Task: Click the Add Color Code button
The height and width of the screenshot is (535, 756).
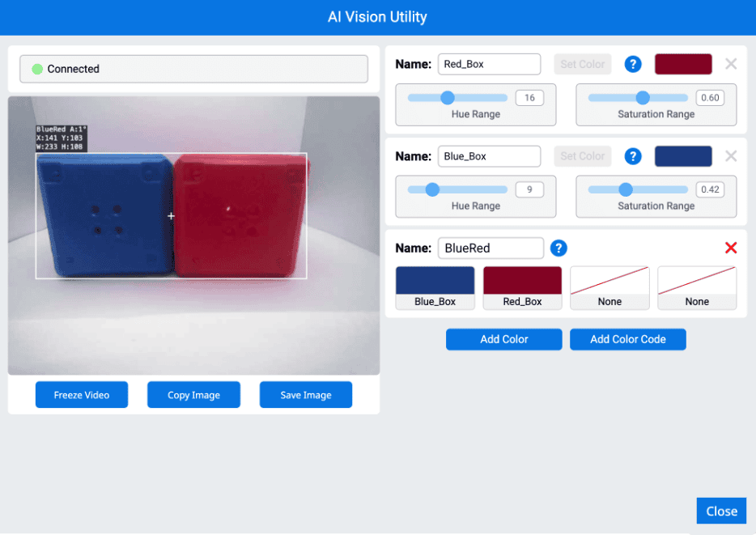Action: [628, 339]
